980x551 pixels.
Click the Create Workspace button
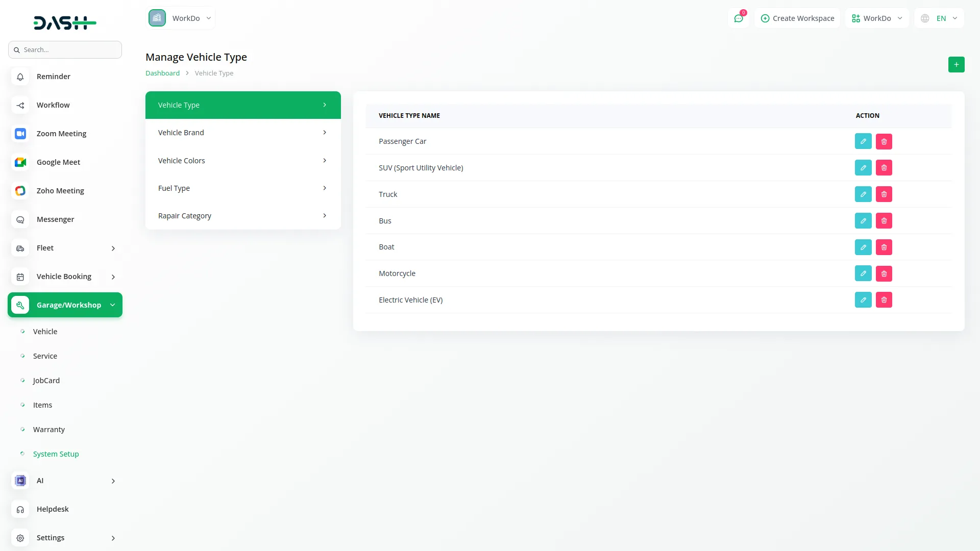[797, 18]
